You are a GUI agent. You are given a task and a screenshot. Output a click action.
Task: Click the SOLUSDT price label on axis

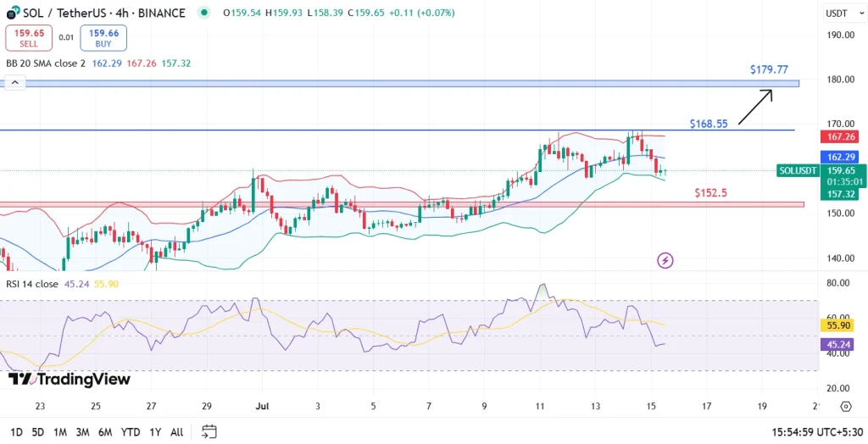[798, 170]
